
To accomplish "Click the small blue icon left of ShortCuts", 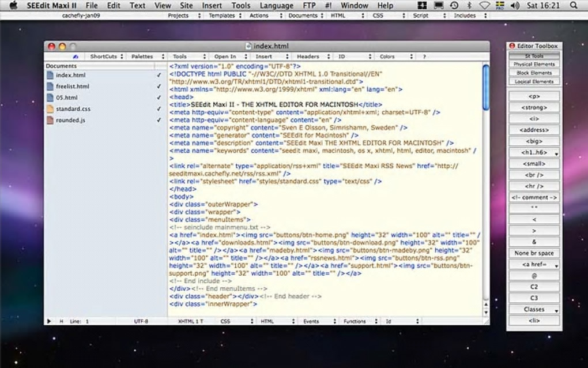I will [76, 57].
